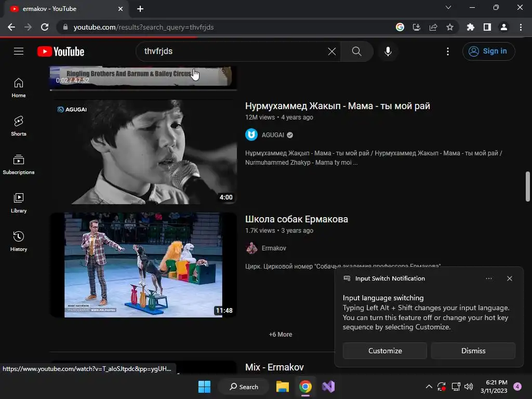Open Shorts in the sidebar
532x399 pixels.
19,126
